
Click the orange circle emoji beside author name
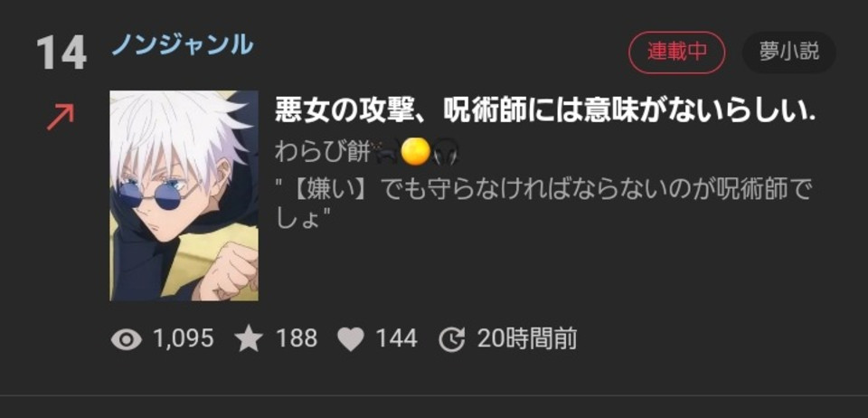click(x=415, y=152)
